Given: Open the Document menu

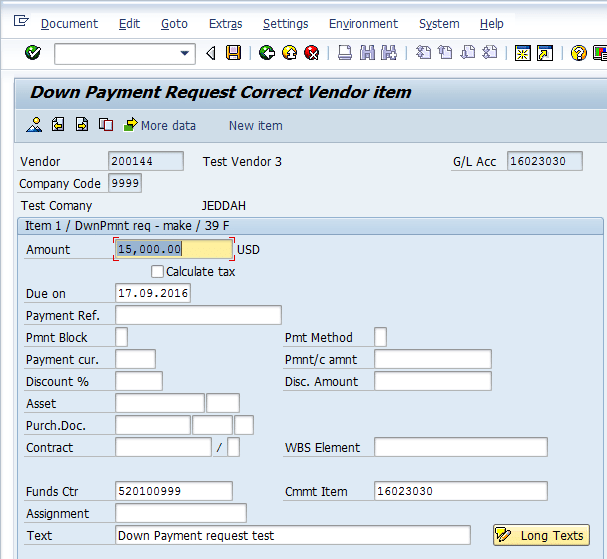Looking at the screenshot, I should 69,24.
